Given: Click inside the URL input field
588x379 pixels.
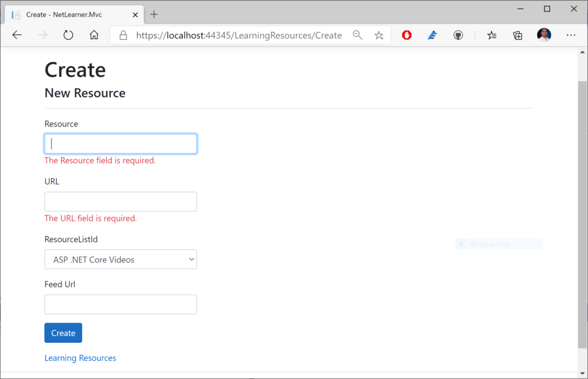Looking at the screenshot, I should click(121, 202).
